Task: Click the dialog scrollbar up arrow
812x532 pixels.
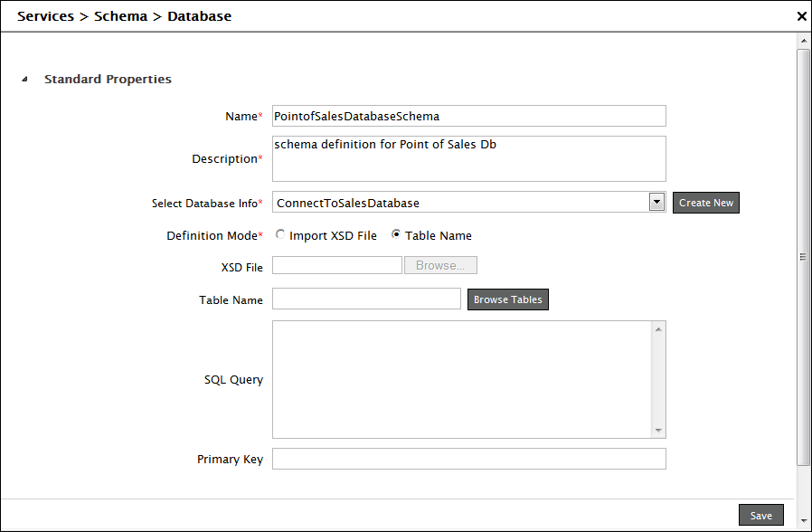Action: coord(803,42)
